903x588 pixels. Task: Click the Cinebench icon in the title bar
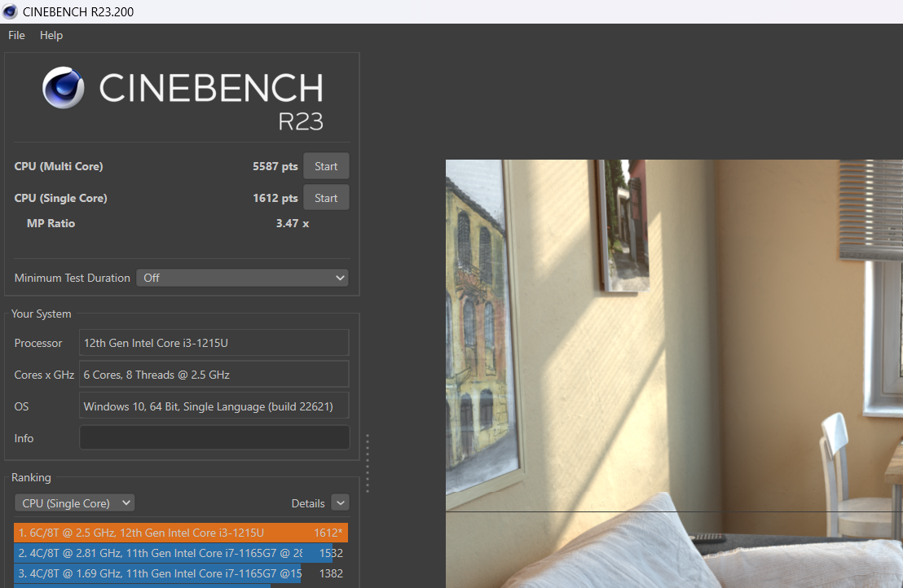(x=9, y=11)
